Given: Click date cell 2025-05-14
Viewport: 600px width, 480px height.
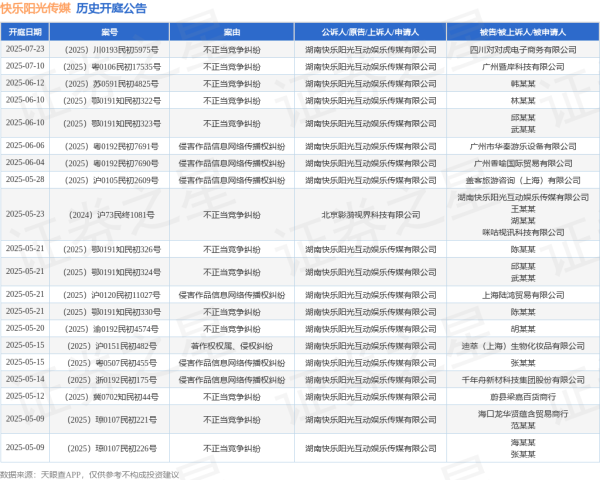Looking at the screenshot, I should 25,379.
